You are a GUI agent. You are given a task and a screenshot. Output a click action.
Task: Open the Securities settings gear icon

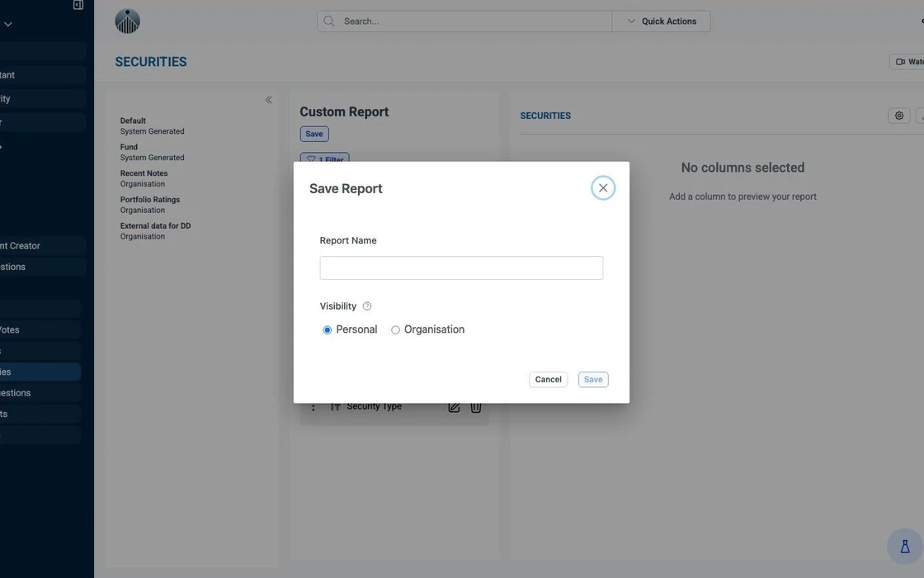pyautogui.click(x=898, y=116)
